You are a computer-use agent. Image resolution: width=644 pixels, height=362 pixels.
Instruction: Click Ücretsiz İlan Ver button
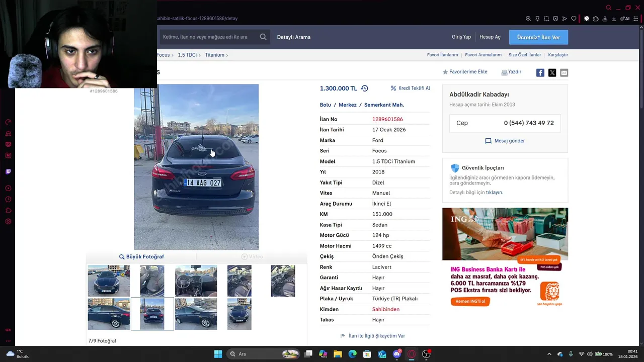coord(538,37)
